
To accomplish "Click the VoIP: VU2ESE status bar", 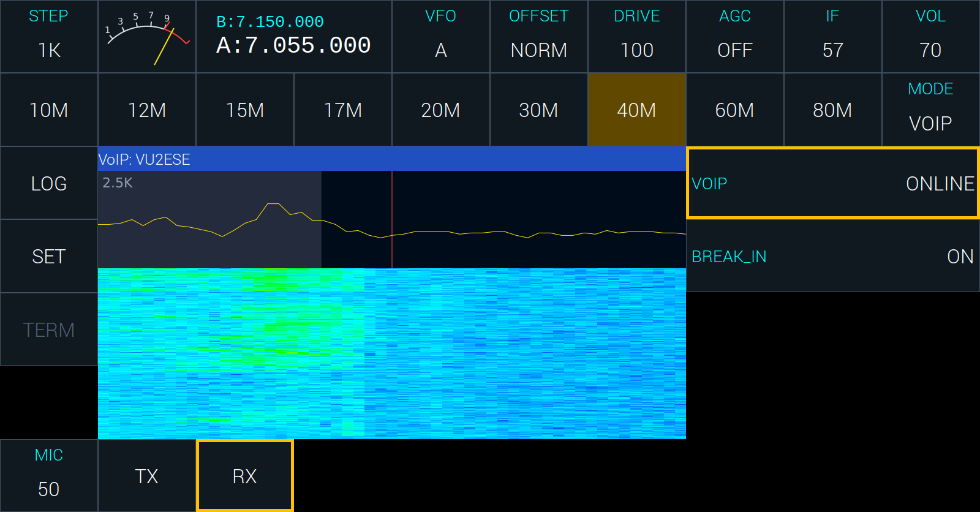I will 392,159.
